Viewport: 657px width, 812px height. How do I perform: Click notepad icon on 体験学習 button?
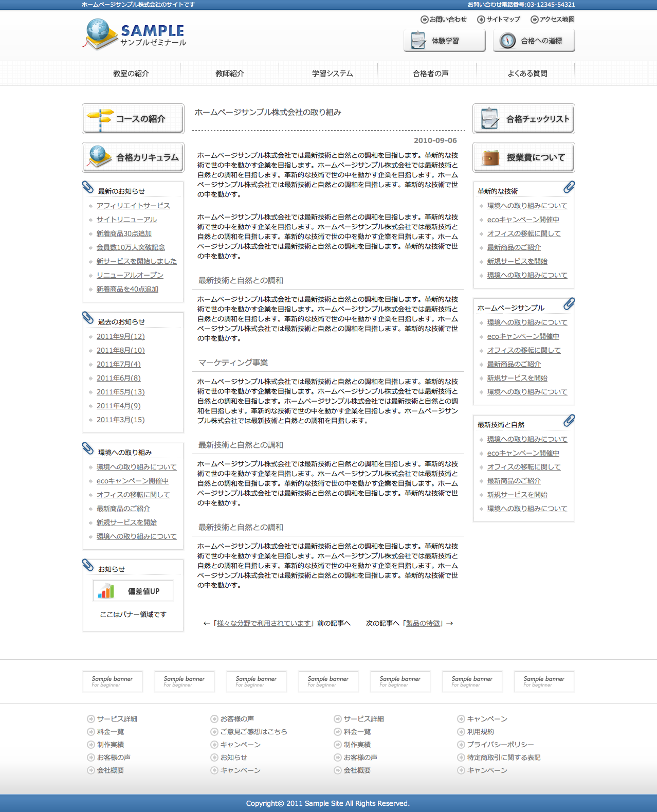418,40
